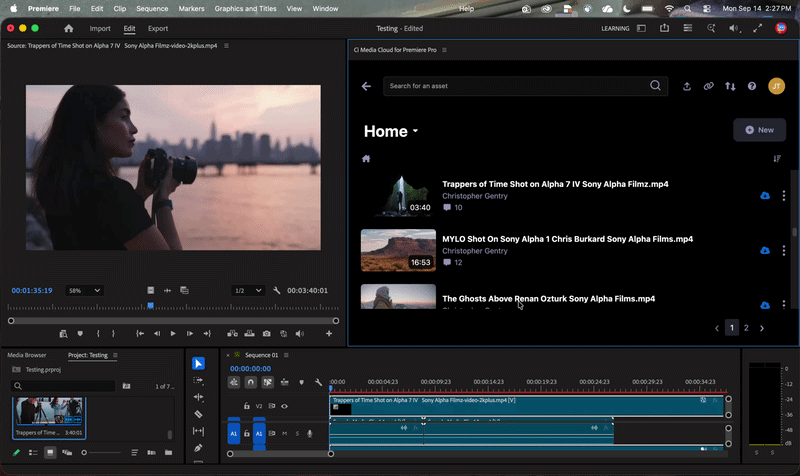
Task: Open the 58% zoom level dropdown
Action: pos(84,290)
